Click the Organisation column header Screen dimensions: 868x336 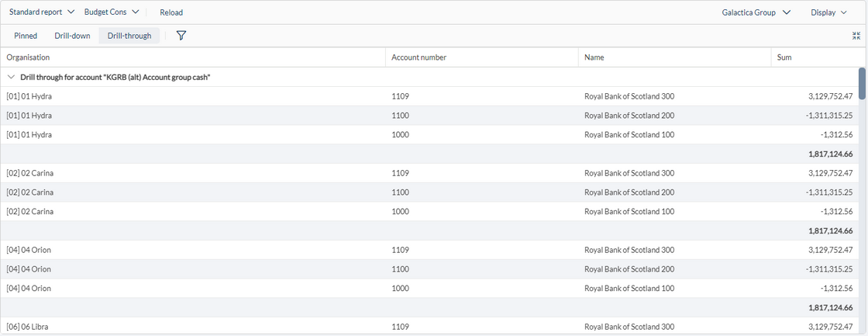tap(193, 57)
